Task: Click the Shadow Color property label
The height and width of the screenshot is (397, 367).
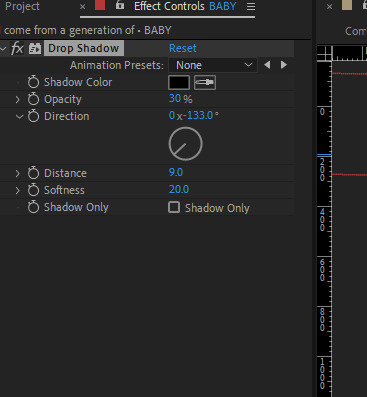Action: click(x=78, y=82)
